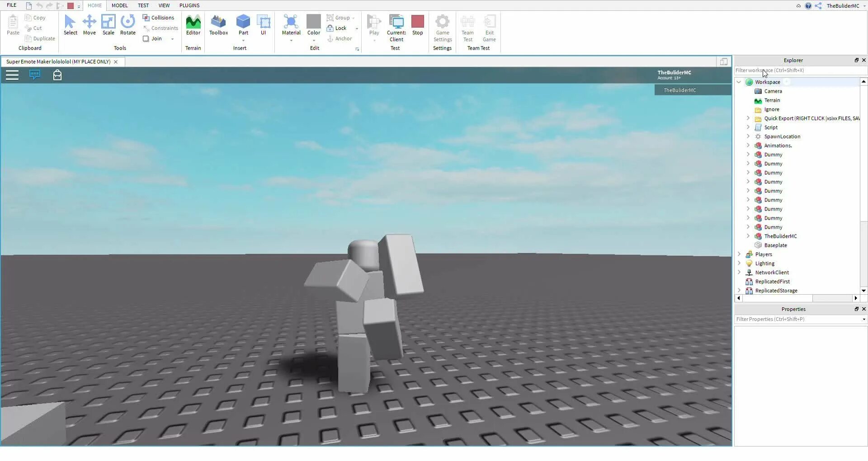Open the in-game backpack icon
868x461 pixels.
(57, 75)
